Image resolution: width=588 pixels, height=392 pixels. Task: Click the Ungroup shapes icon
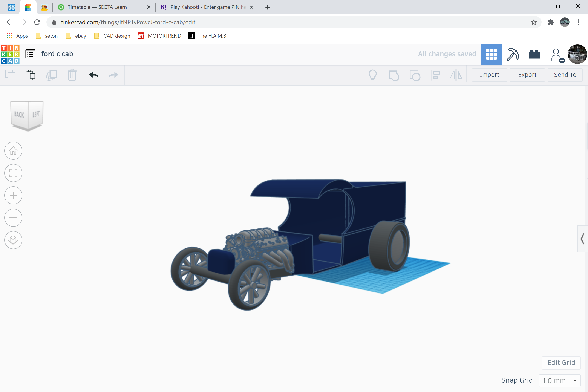[x=415, y=75]
